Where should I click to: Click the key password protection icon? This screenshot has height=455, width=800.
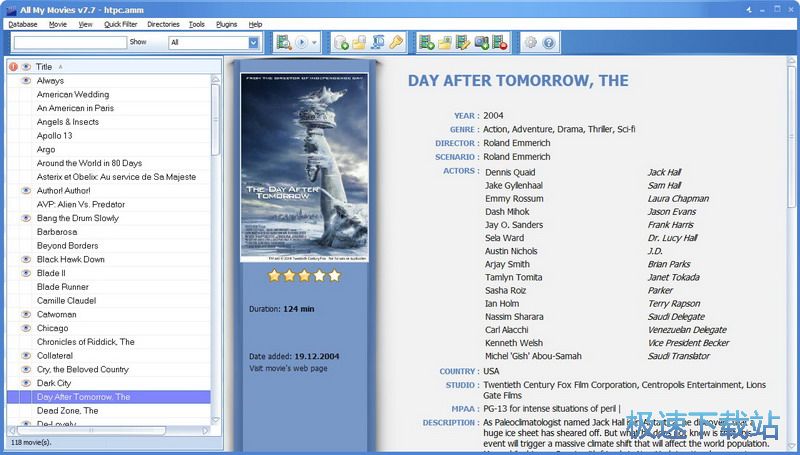(x=396, y=42)
